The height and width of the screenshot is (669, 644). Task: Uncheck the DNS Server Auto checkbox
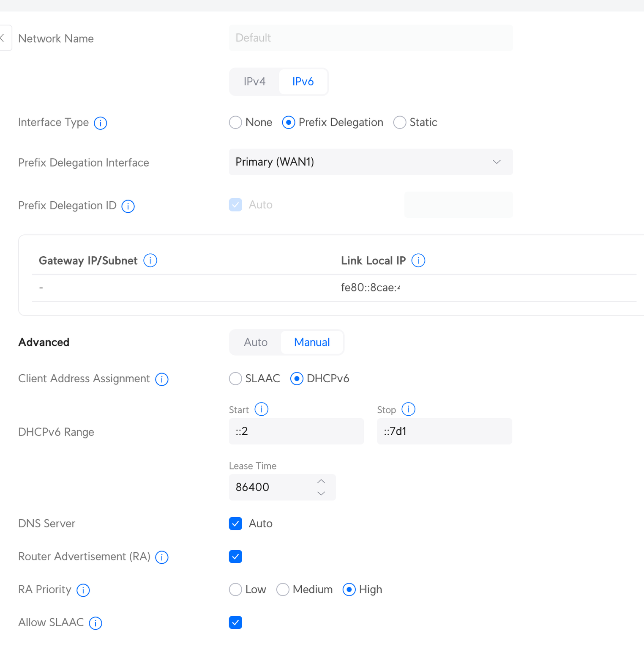235,524
